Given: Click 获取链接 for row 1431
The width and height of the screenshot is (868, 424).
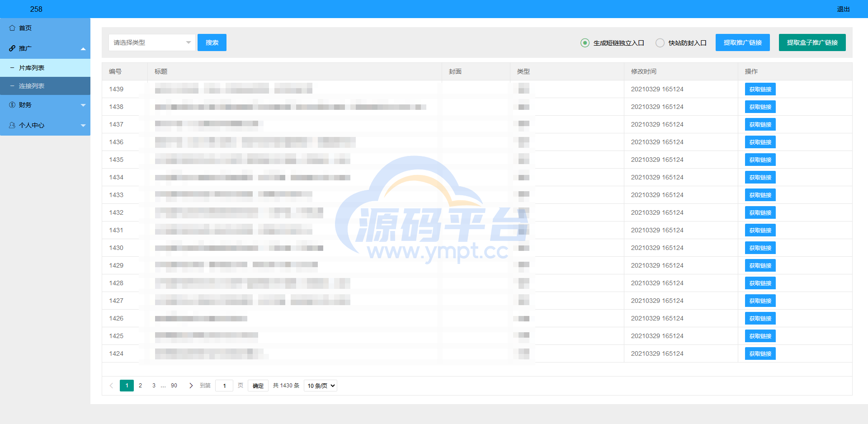Looking at the screenshot, I should pyautogui.click(x=760, y=230).
